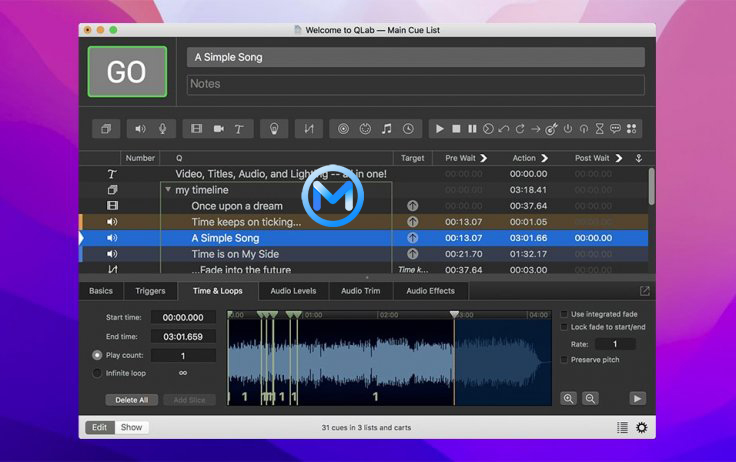Open workspace settings gear icon

[x=641, y=428]
